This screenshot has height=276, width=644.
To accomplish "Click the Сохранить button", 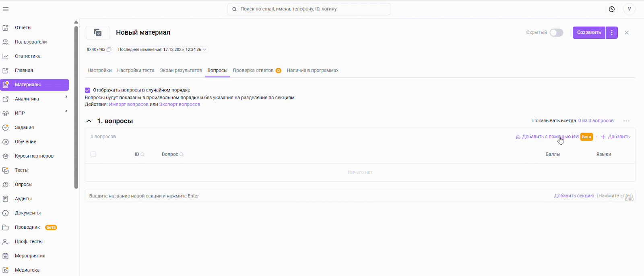I will click(589, 33).
